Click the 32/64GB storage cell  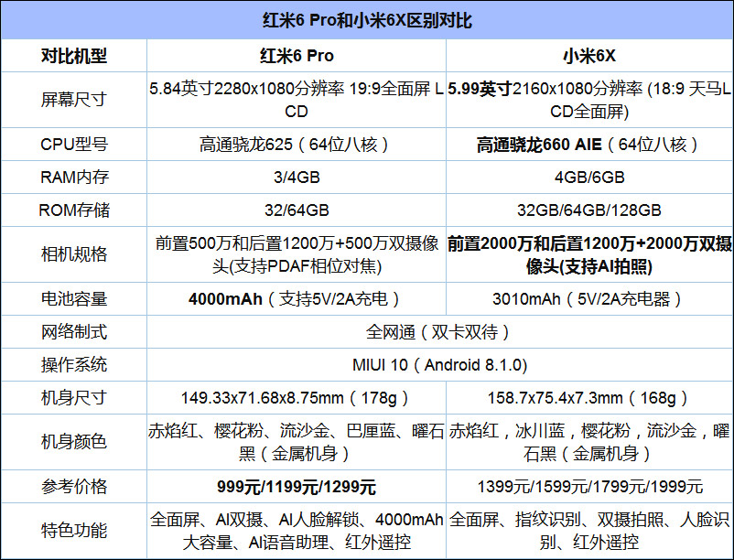[297, 210]
